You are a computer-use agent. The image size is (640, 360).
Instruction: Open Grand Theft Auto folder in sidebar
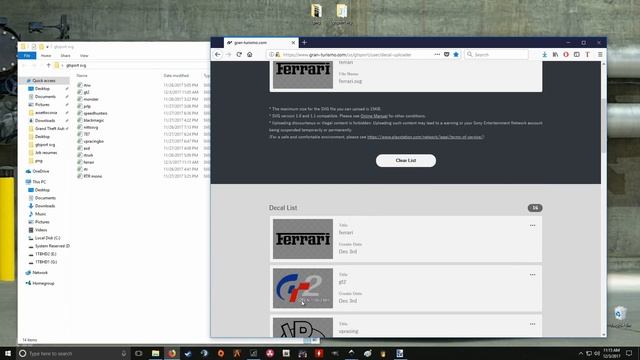coord(49,129)
